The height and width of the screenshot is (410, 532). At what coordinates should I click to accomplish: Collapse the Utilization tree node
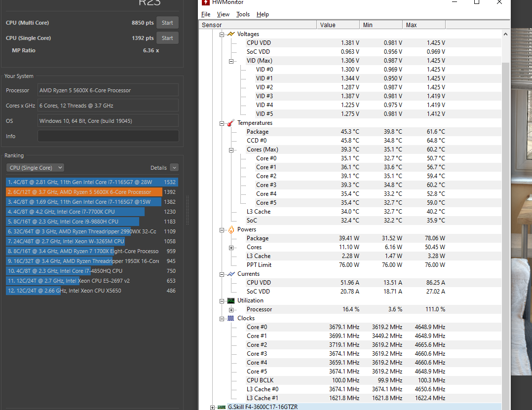pyautogui.click(x=222, y=301)
